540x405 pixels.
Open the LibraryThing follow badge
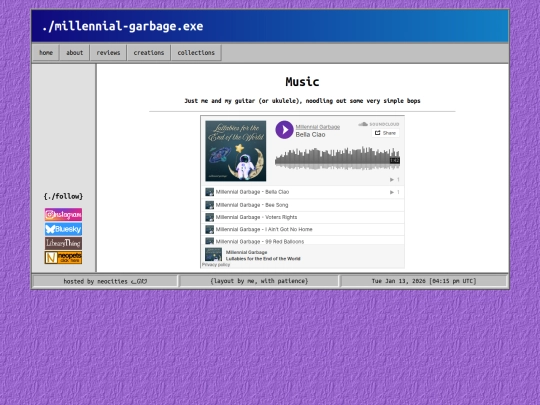[63, 243]
